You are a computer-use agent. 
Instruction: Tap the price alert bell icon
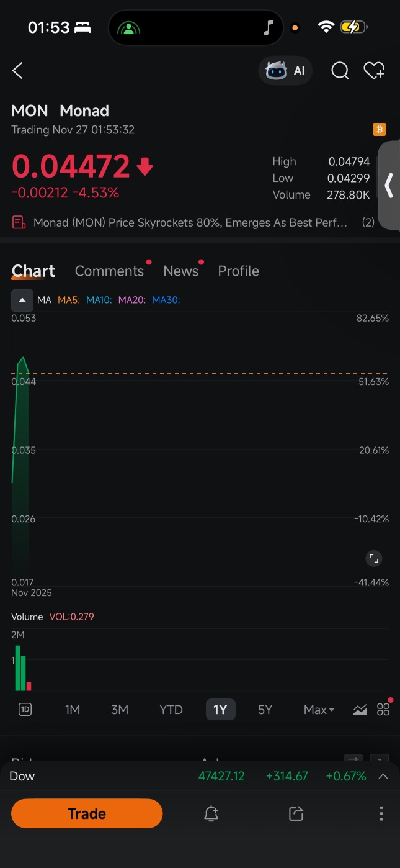pos(211,813)
